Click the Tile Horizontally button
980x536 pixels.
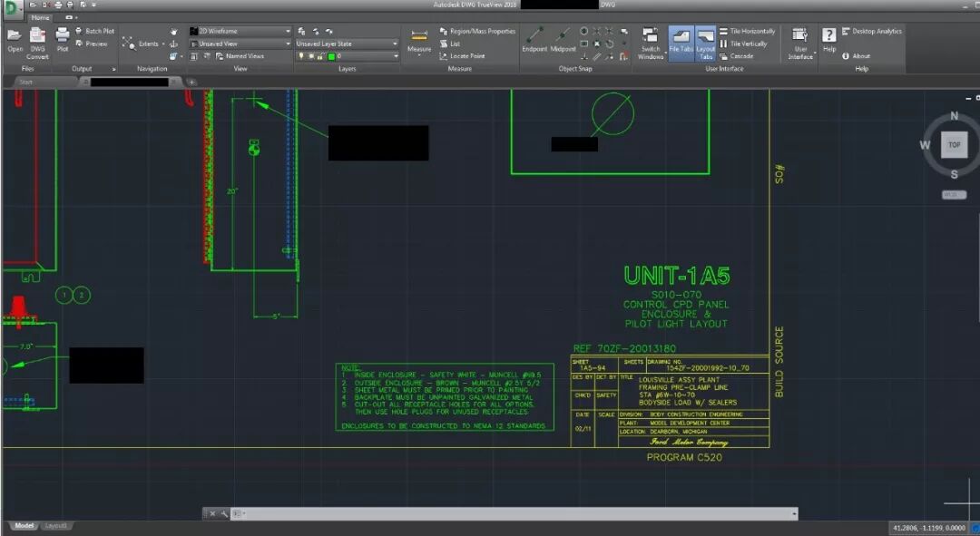(x=748, y=31)
